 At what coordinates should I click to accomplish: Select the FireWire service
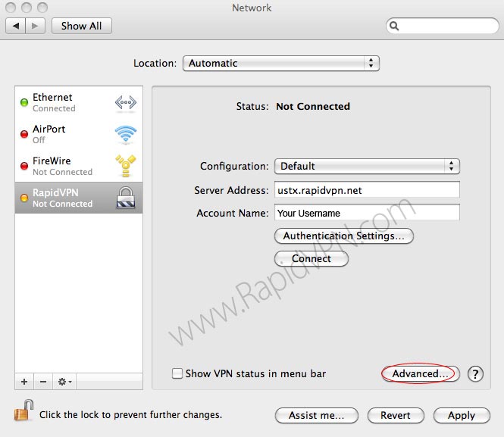pos(79,166)
